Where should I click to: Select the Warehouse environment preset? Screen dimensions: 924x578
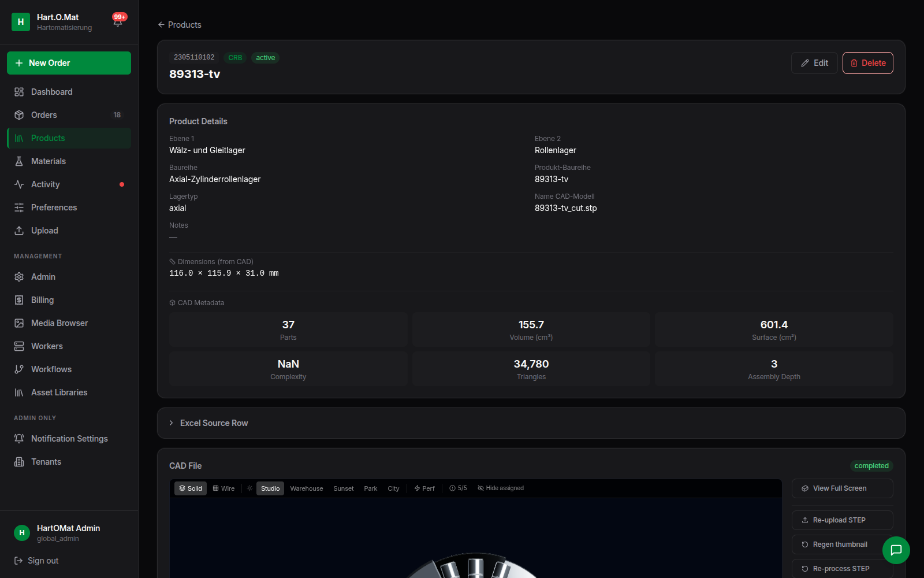tap(307, 488)
